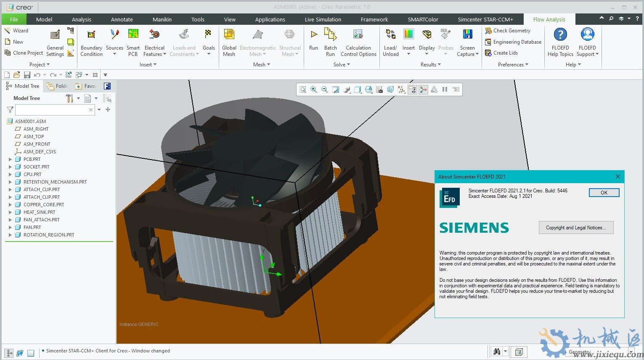
Task: Pause the simulation with the pause toolbar icon
Action: point(445,89)
